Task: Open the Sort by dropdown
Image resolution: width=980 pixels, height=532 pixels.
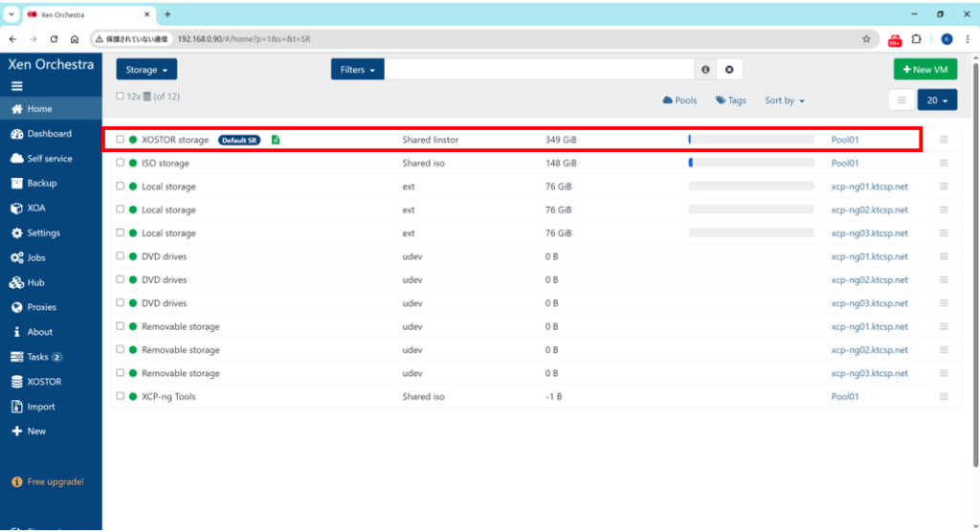Action: 784,100
